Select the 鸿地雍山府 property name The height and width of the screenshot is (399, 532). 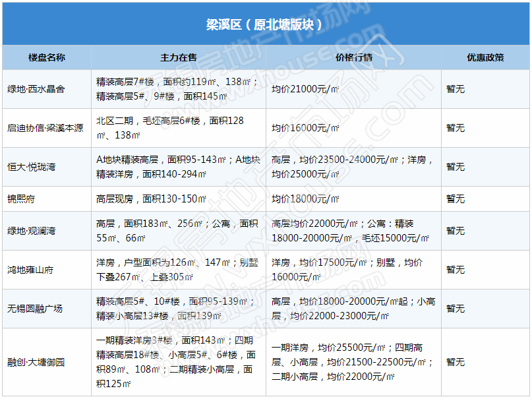tap(32, 270)
